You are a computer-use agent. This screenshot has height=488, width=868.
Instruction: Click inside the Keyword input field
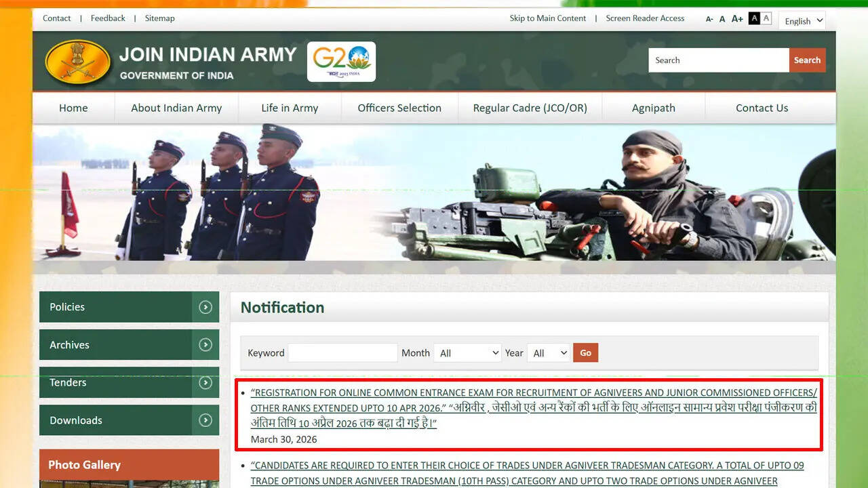click(x=342, y=352)
